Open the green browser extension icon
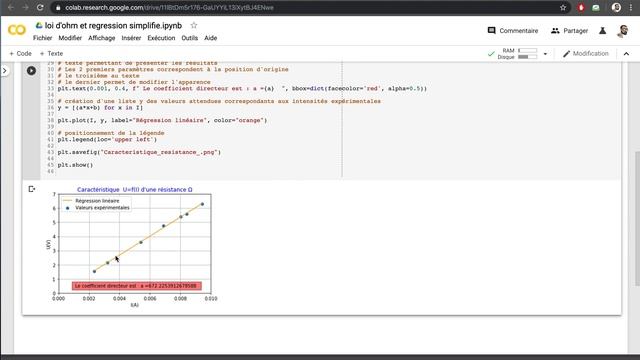This screenshot has width=640, height=360. pos(596,7)
